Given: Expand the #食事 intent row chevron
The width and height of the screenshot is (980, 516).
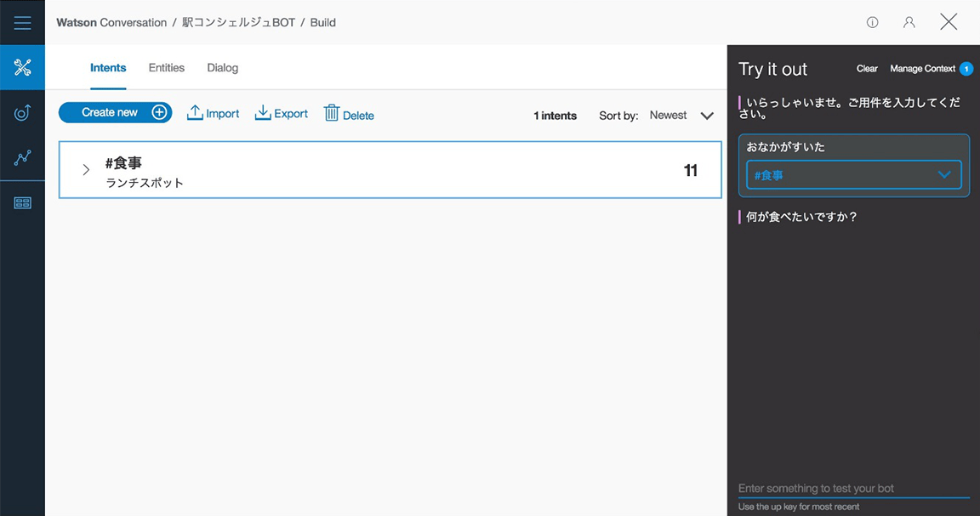Looking at the screenshot, I should (x=86, y=169).
